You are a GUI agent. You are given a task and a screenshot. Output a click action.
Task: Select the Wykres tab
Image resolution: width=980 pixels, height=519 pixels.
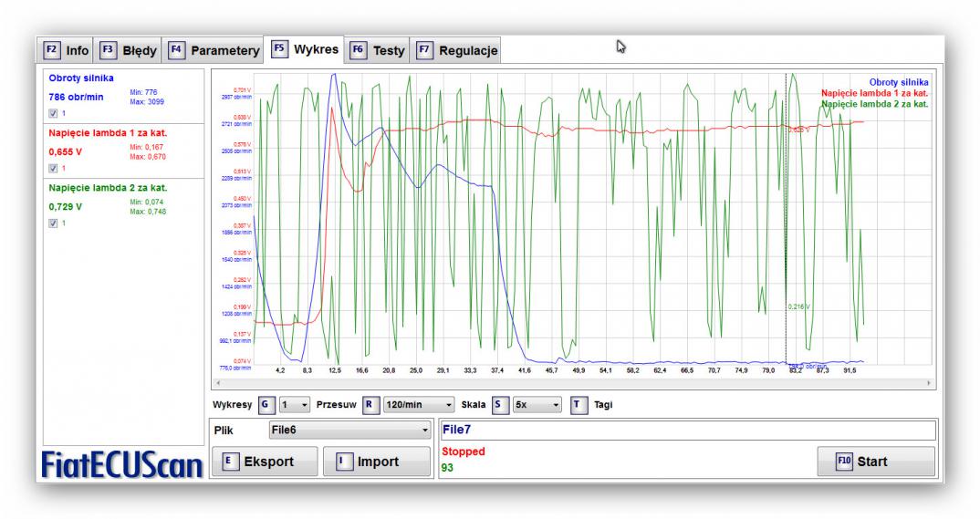click(x=305, y=48)
